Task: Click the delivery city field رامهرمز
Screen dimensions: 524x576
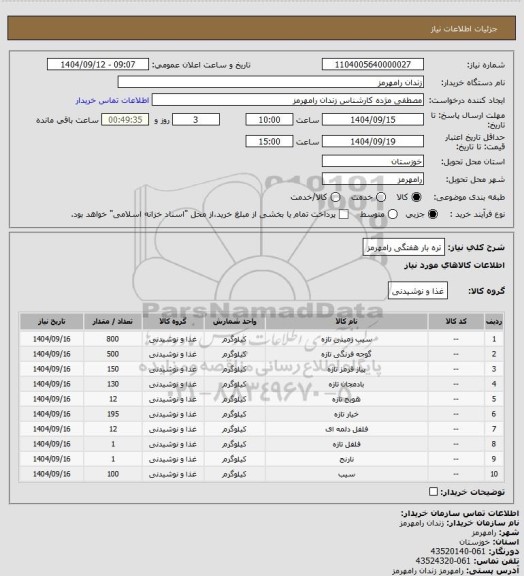Action: pos(373,179)
